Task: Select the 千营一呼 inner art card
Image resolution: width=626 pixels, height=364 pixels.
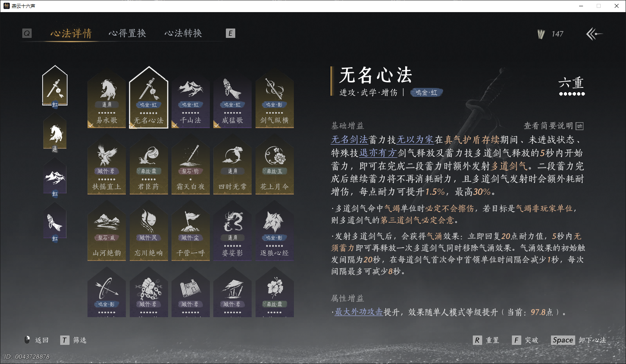Action: click(x=190, y=230)
